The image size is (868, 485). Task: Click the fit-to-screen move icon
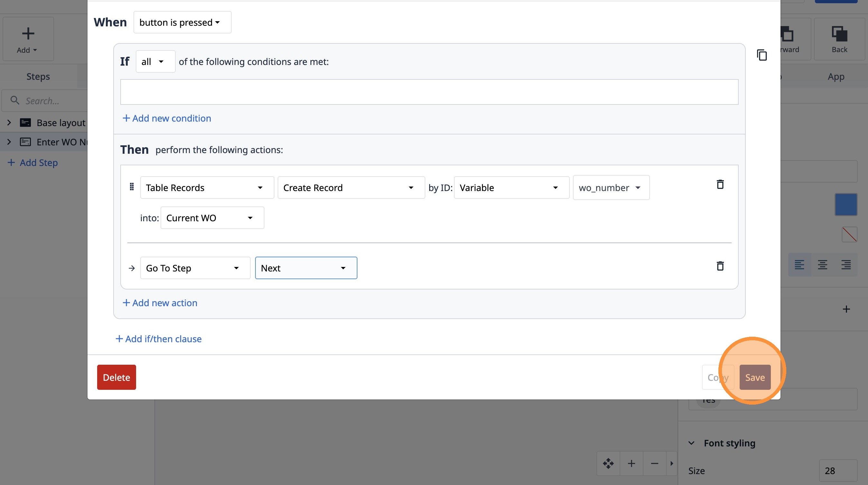[x=608, y=463]
